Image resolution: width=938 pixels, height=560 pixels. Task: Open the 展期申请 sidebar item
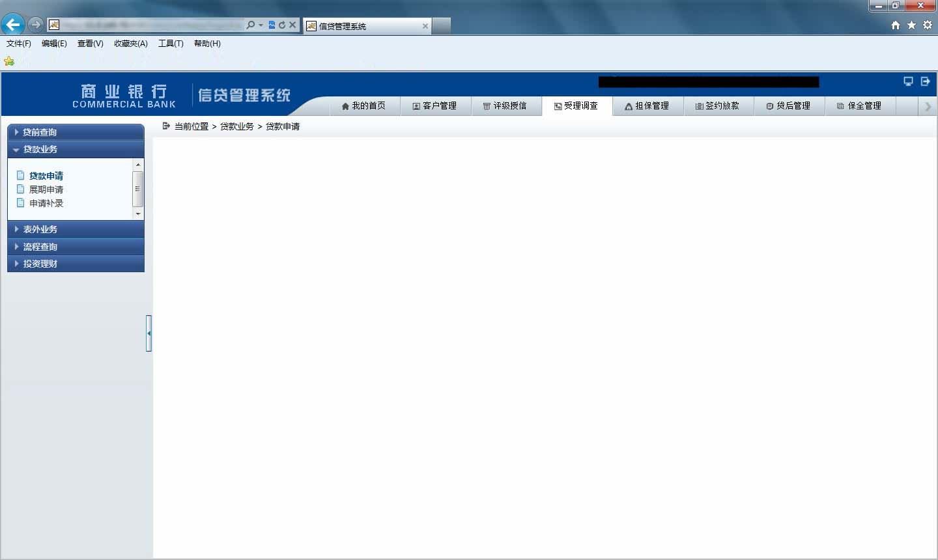46,189
